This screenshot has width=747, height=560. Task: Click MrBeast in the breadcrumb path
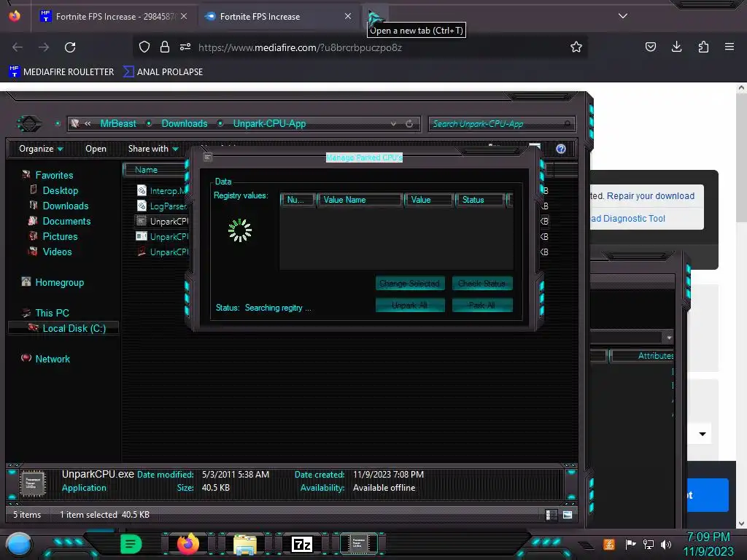coord(118,124)
